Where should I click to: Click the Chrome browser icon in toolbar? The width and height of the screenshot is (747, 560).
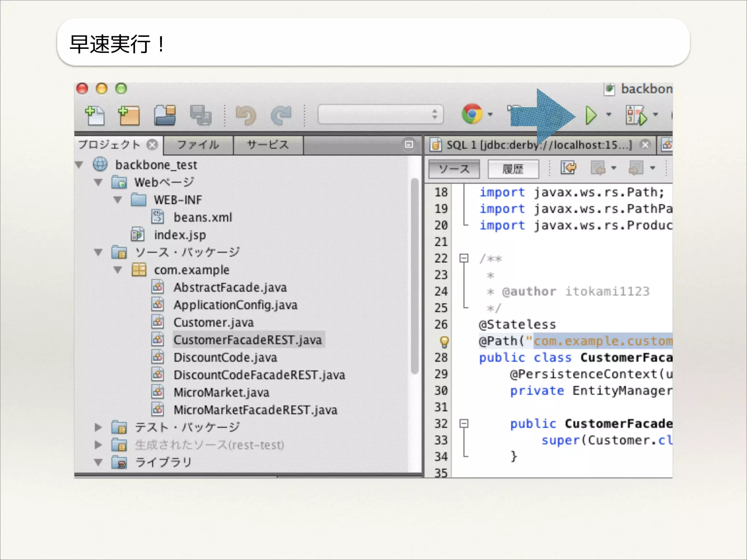(x=472, y=114)
